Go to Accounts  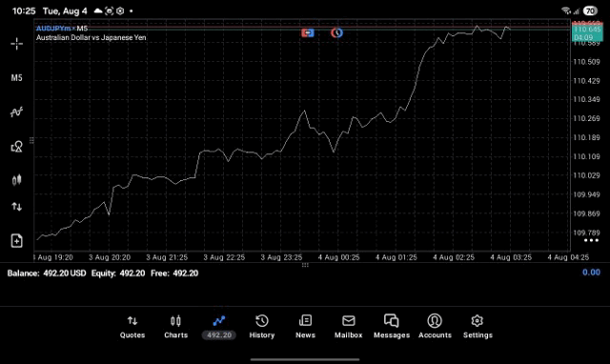(x=435, y=327)
